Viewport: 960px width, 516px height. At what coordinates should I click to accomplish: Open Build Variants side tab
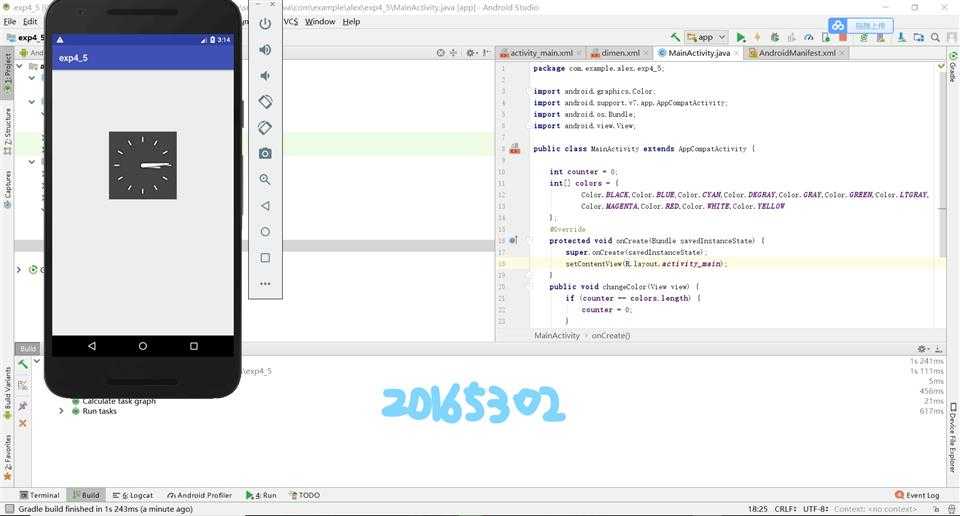click(x=7, y=392)
